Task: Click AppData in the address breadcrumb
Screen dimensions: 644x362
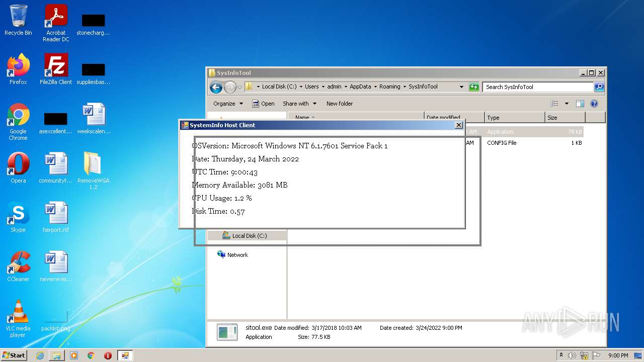Action: pyautogui.click(x=360, y=86)
